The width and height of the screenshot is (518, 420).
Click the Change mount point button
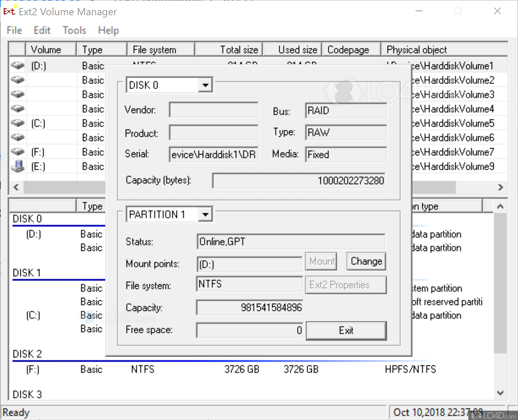tap(366, 261)
